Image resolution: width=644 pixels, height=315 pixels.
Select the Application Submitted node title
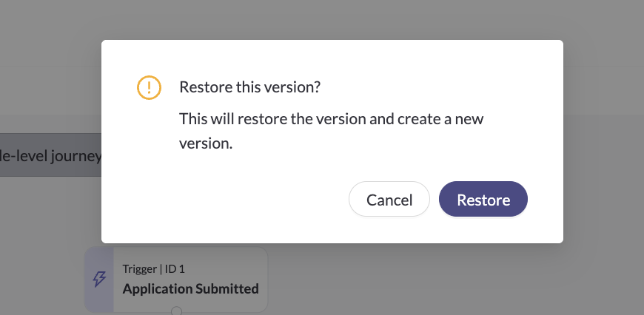(x=191, y=288)
